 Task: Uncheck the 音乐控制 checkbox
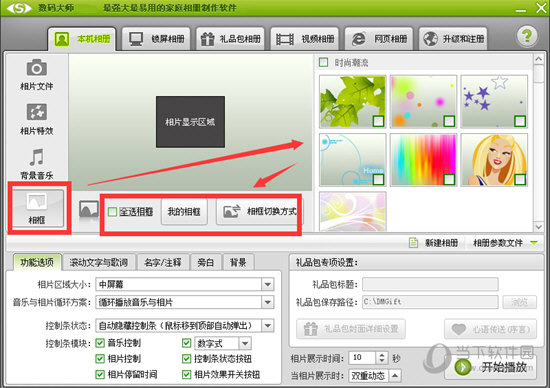[100, 343]
